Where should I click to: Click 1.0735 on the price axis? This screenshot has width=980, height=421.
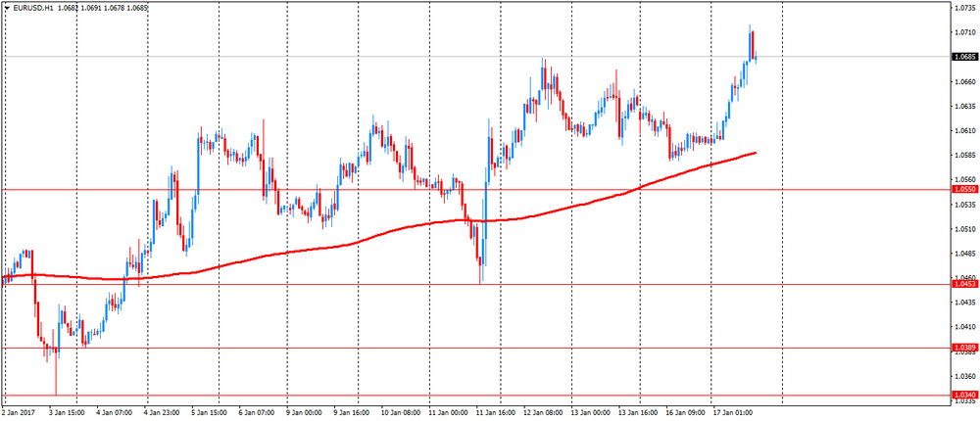pos(963,8)
